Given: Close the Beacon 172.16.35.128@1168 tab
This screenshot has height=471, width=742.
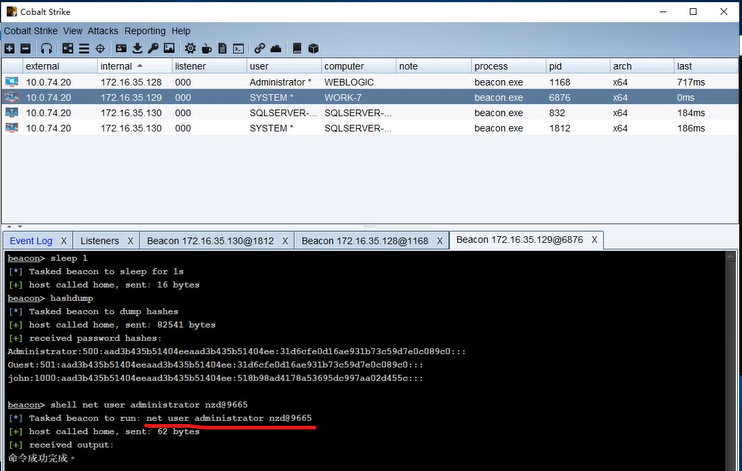Looking at the screenshot, I should click(x=440, y=241).
